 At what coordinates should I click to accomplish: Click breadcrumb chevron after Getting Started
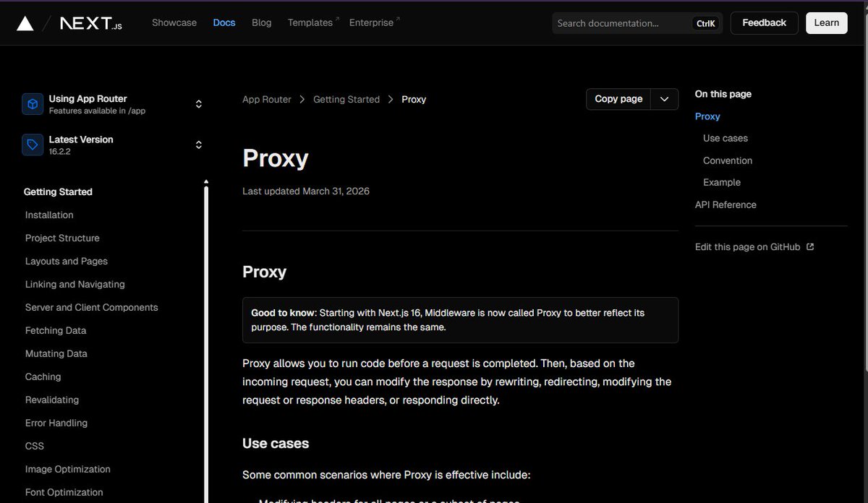pos(391,99)
